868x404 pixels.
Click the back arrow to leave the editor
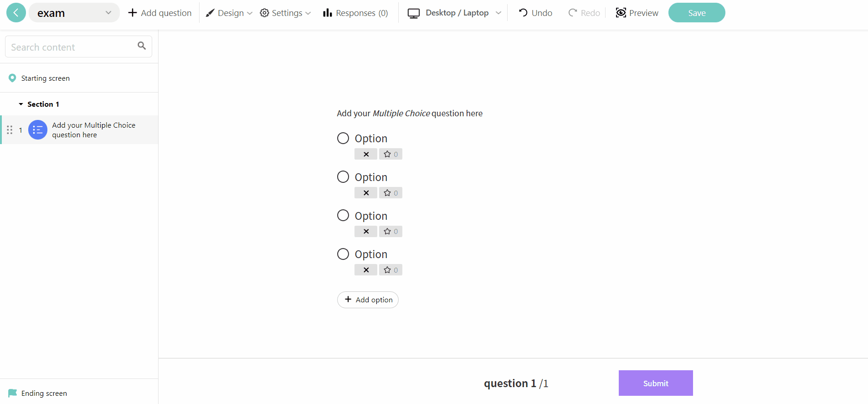click(16, 12)
